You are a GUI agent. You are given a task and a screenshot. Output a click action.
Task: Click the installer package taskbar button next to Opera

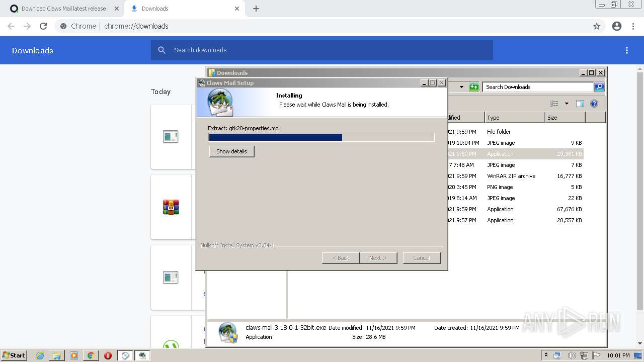(125, 355)
